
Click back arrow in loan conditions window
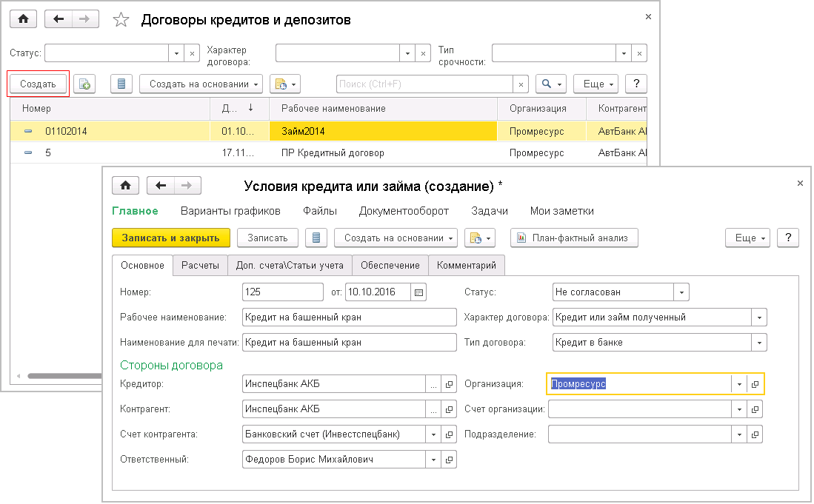pos(161,186)
